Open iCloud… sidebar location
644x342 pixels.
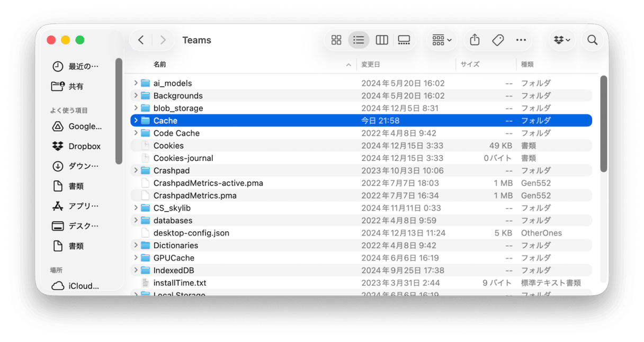76,286
